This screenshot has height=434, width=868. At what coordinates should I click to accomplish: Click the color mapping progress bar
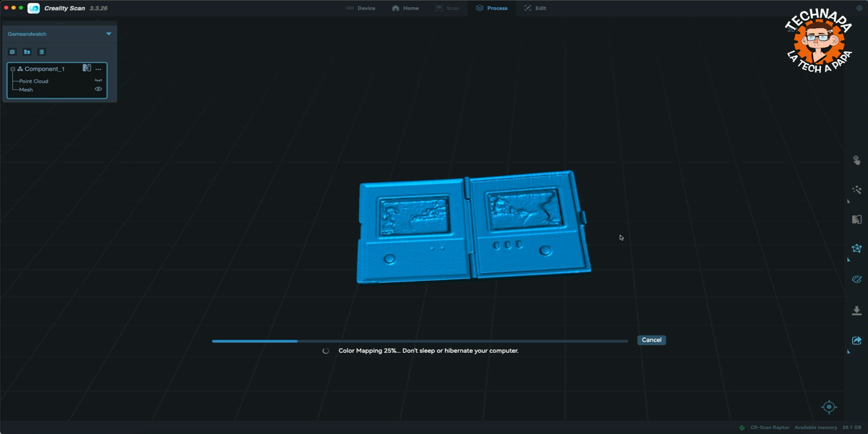420,341
